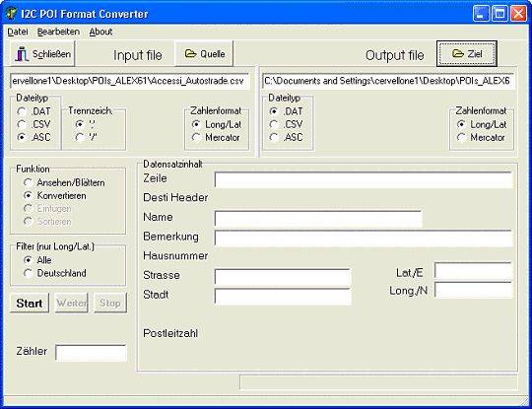Click the app icon in title bar
This screenshot has height=409, width=532.
(11, 14)
